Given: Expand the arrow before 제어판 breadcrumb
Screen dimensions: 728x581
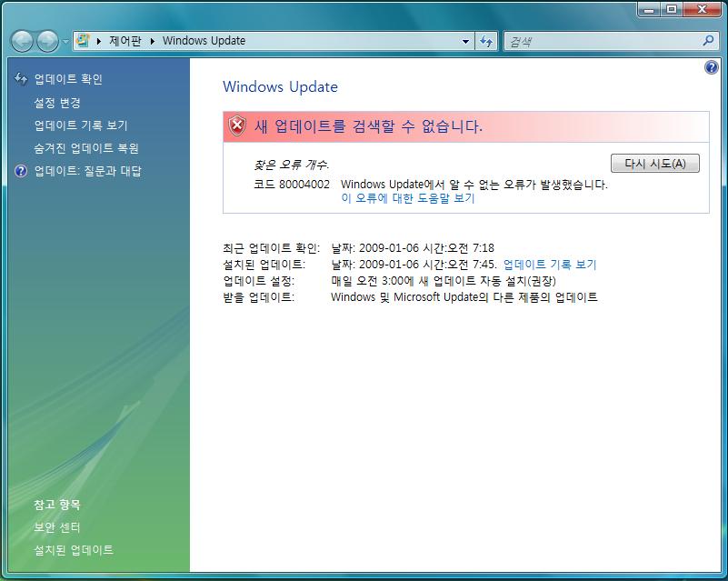Looking at the screenshot, I should [x=99, y=41].
